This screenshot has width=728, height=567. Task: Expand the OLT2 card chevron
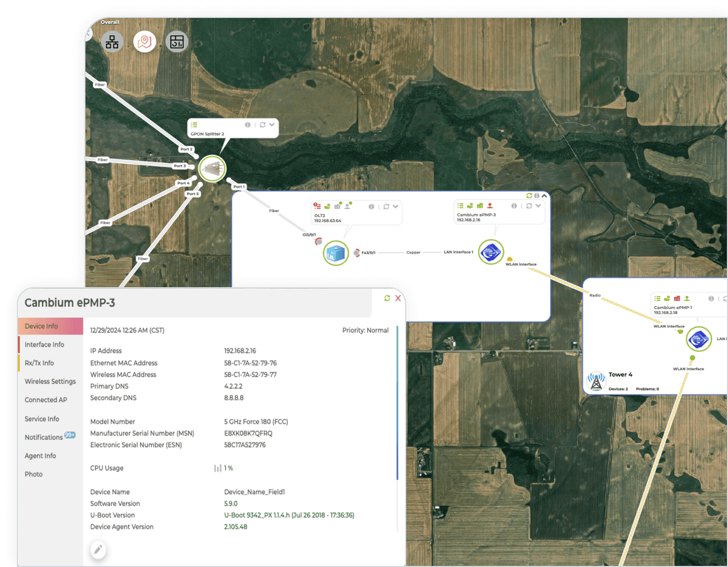tap(396, 207)
